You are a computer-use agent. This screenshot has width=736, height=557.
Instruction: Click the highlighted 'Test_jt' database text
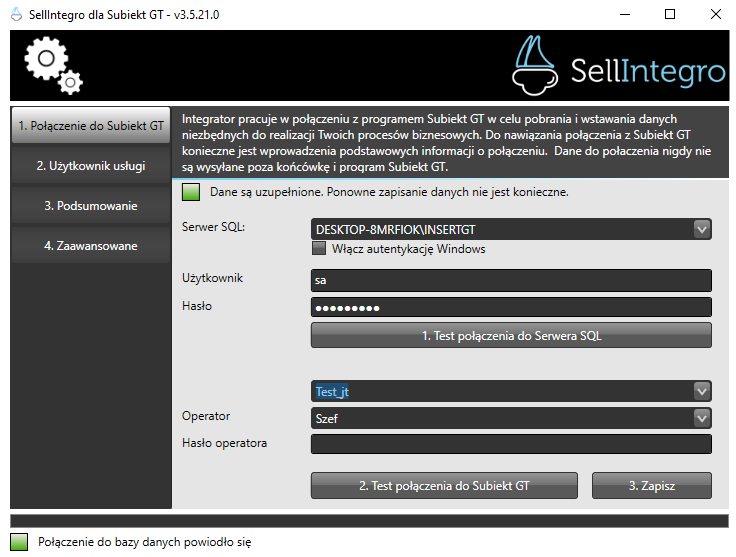coord(332,391)
